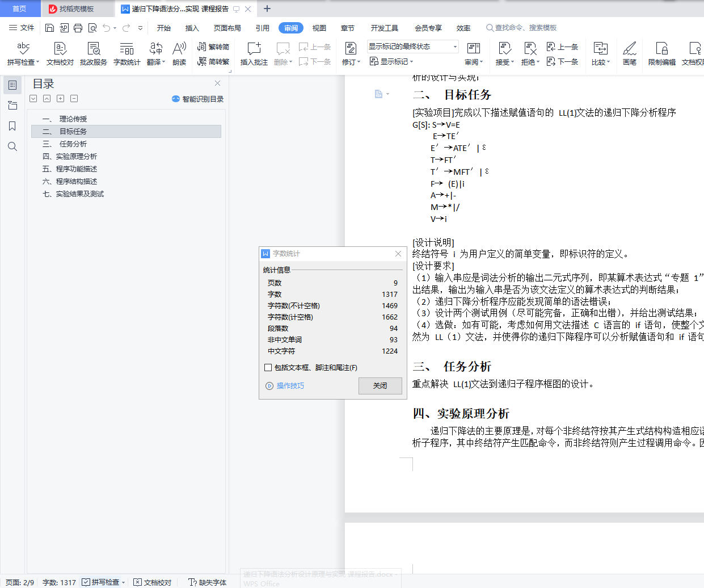Toggle 拼写检查 checkbox in status bar
Viewport: 704px width, 588px height.
tap(86, 582)
